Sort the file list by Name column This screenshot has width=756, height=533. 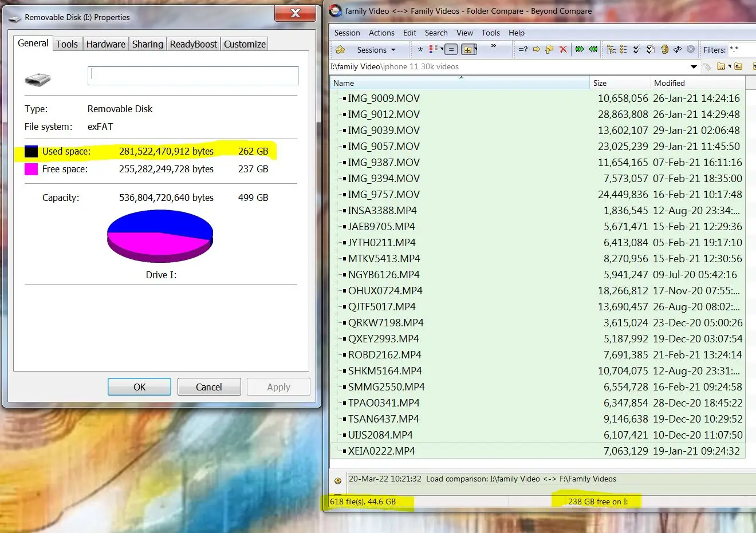tap(460, 83)
